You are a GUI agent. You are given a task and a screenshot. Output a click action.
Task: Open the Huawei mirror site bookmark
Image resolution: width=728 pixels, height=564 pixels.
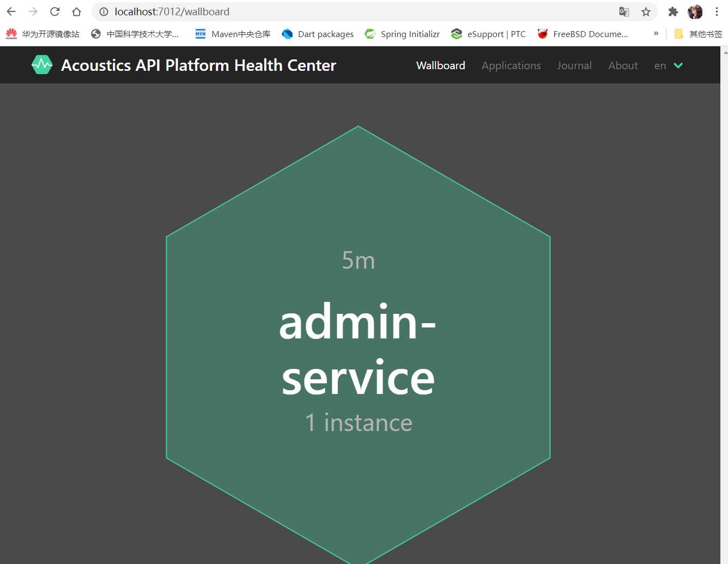(x=43, y=34)
